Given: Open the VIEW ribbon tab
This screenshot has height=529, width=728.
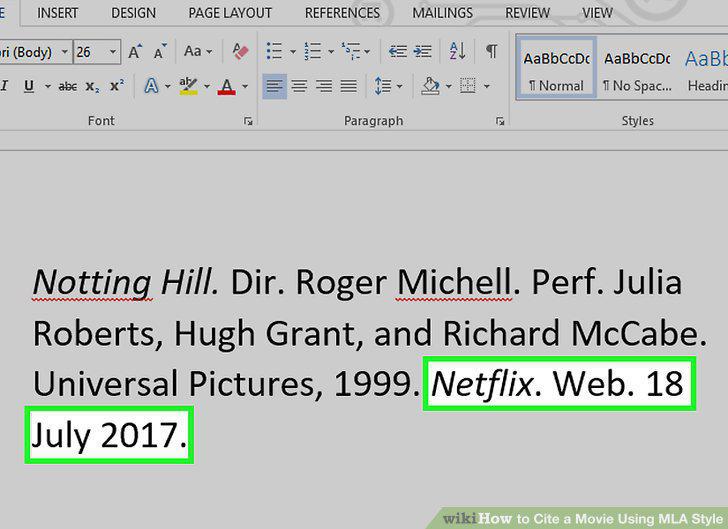Looking at the screenshot, I should [x=598, y=13].
